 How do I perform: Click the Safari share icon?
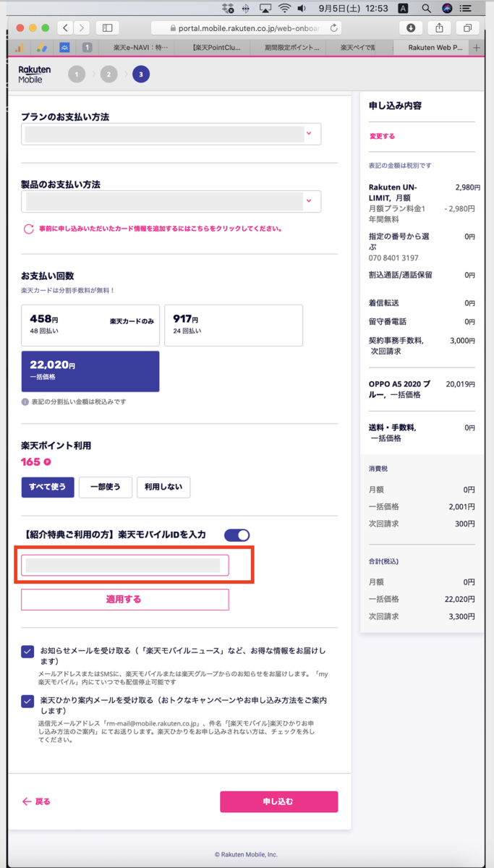pyautogui.click(x=439, y=27)
